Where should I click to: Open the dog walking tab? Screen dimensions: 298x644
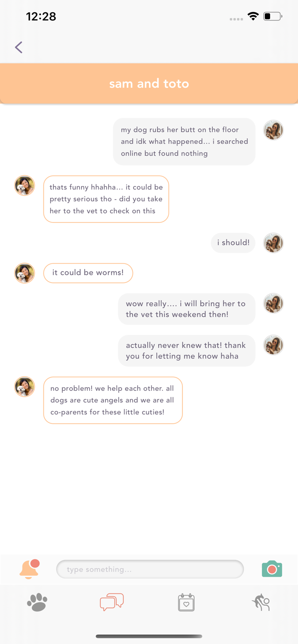click(261, 602)
